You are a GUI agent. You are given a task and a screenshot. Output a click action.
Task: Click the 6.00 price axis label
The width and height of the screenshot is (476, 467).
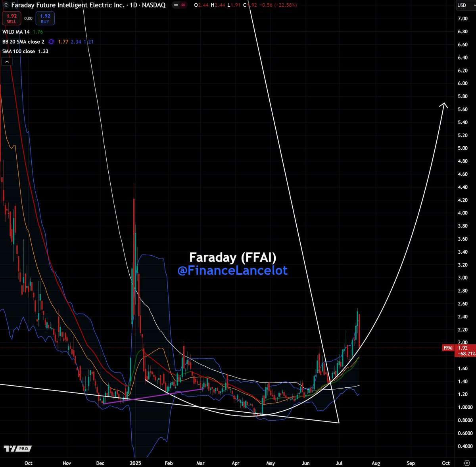point(463,83)
